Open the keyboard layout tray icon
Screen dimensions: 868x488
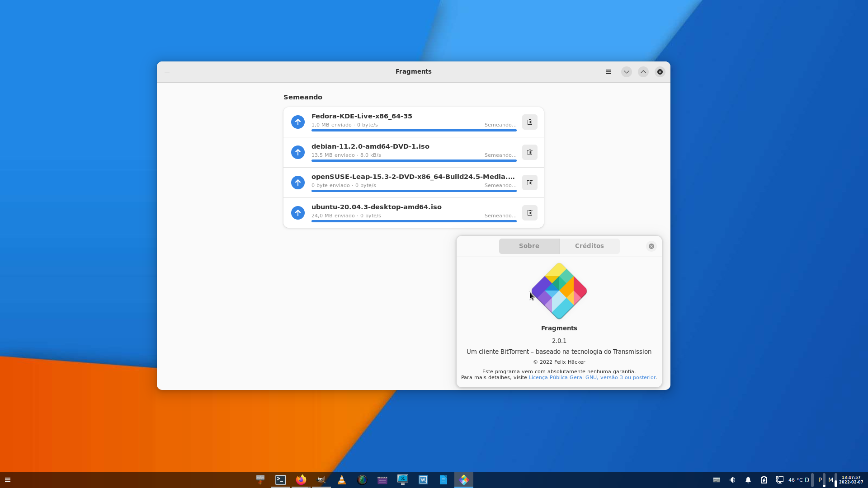click(717, 480)
